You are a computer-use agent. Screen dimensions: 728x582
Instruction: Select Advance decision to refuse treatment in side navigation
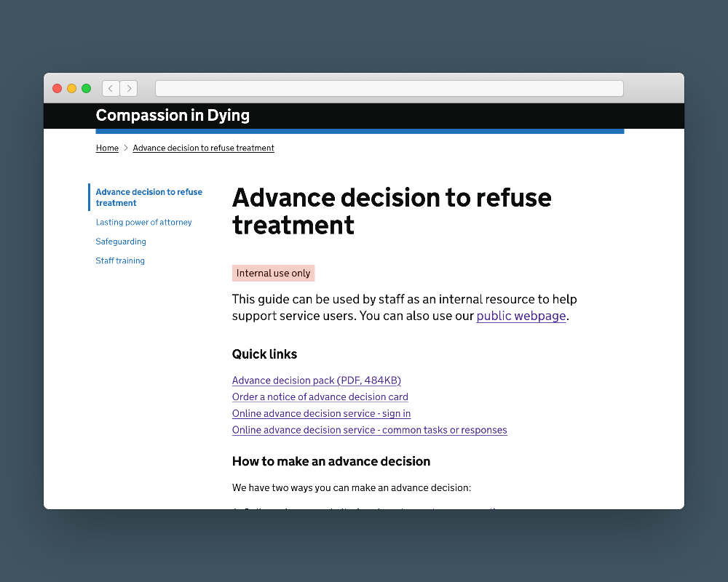click(x=149, y=197)
